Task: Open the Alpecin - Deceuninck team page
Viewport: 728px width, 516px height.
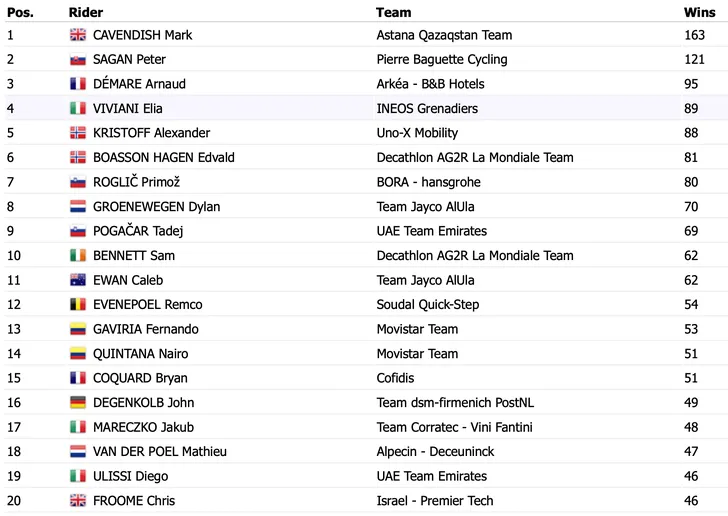Action: pos(435,451)
